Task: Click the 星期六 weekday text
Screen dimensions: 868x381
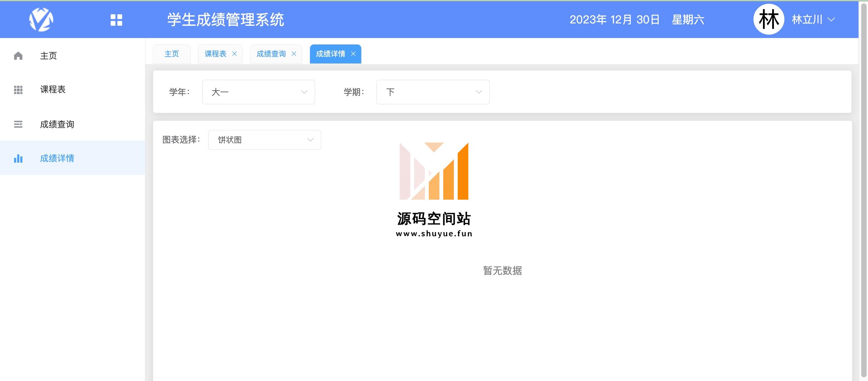Action: coord(688,20)
